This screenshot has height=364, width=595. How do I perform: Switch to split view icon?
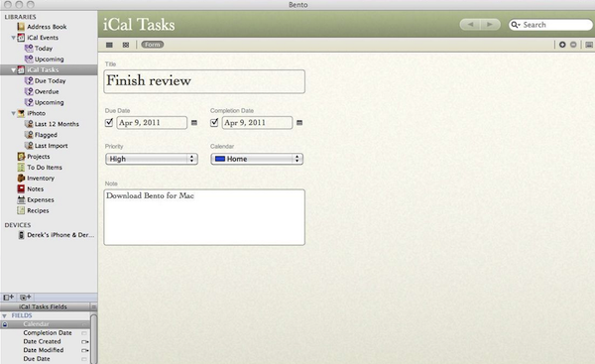point(126,45)
